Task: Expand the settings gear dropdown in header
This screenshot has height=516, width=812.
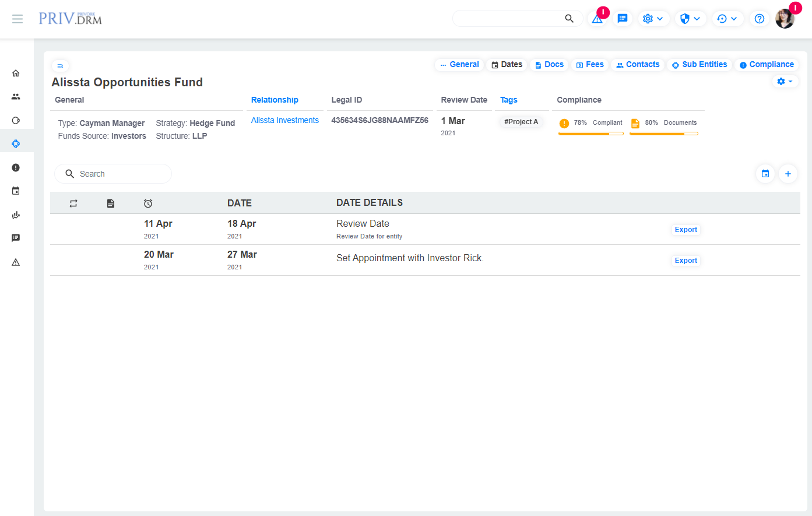Action: (x=653, y=19)
